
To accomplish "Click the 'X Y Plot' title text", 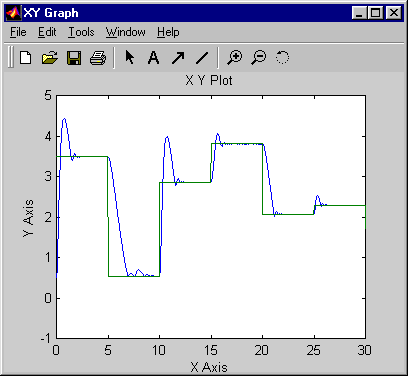I will [x=209, y=81].
